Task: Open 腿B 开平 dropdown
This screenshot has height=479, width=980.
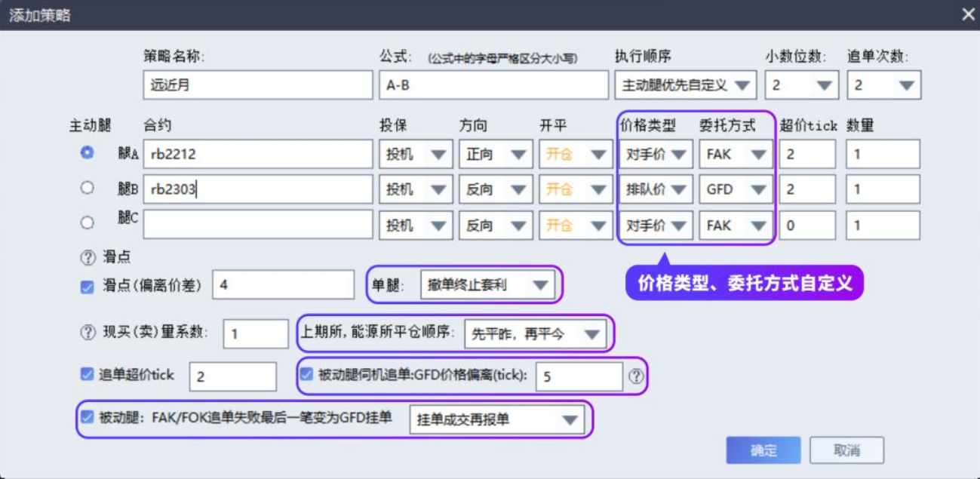Action: pos(576,189)
